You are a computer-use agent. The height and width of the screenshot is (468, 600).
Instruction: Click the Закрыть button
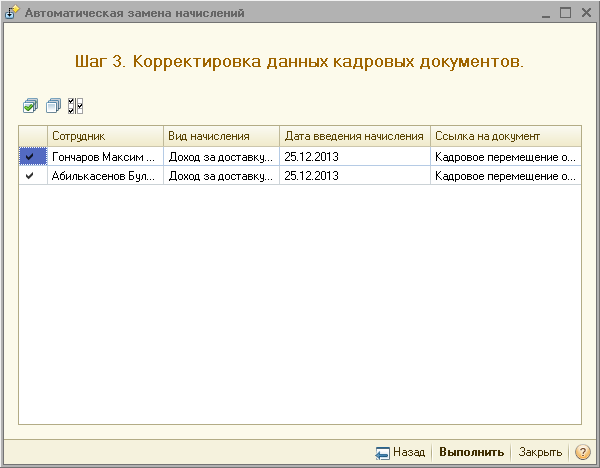click(540, 452)
